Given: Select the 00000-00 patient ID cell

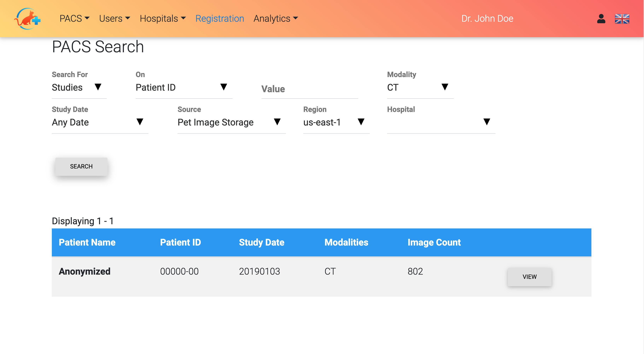Looking at the screenshot, I should click(x=179, y=271).
